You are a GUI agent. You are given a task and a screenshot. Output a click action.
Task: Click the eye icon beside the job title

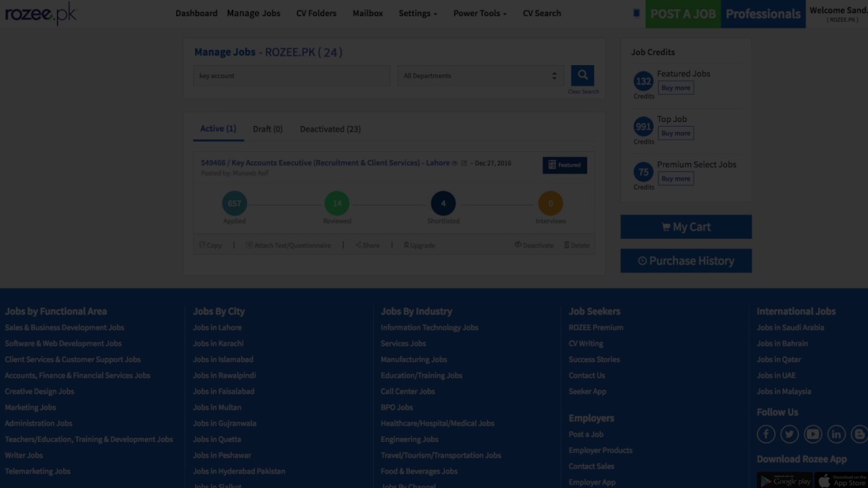coord(455,163)
